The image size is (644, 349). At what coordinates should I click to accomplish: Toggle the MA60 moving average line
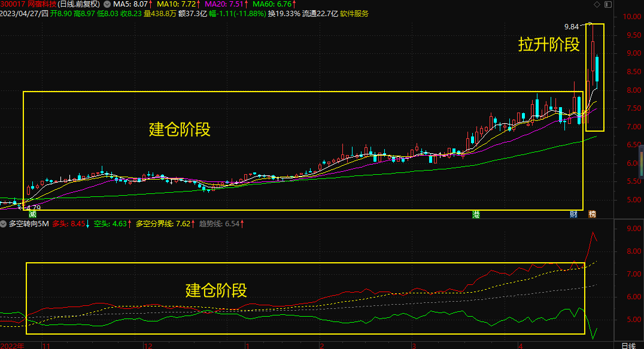click(x=274, y=5)
